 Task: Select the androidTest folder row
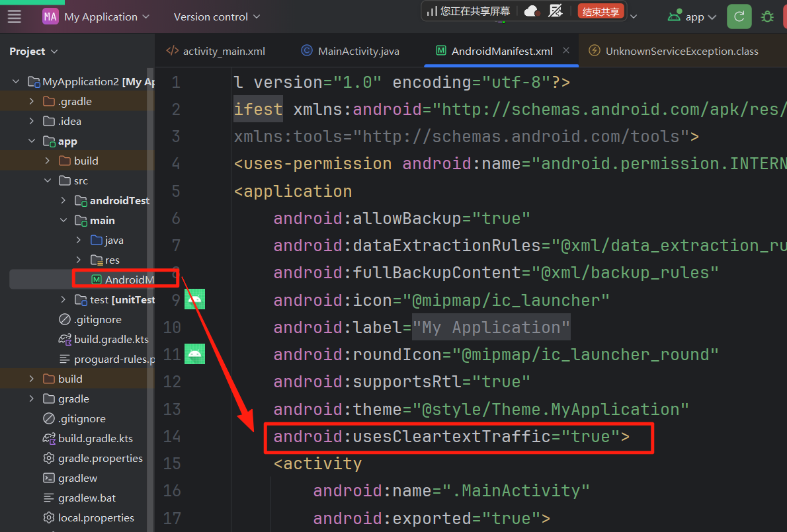[77, 200]
